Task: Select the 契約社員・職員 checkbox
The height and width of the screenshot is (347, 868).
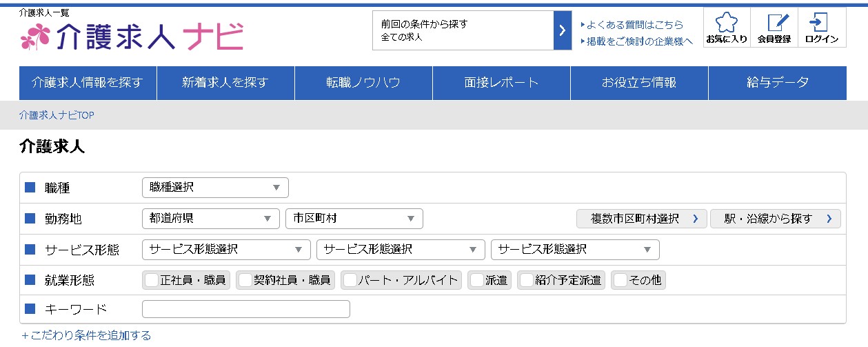Action: [245, 280]
